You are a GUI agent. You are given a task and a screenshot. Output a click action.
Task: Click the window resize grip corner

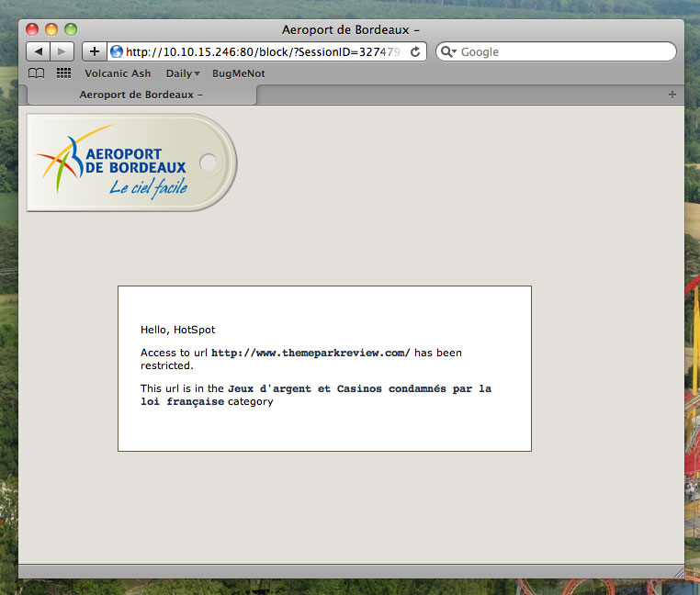click(679, 573)
